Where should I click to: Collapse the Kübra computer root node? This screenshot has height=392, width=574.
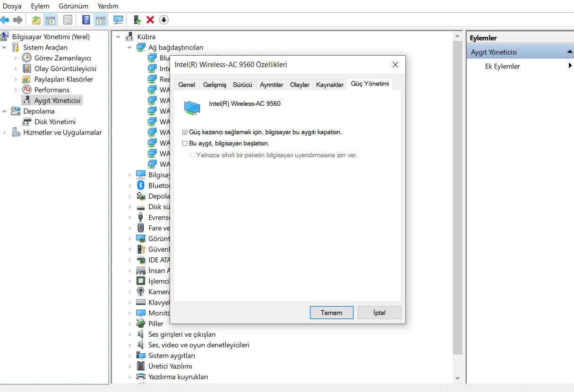(x=118, y=37)
